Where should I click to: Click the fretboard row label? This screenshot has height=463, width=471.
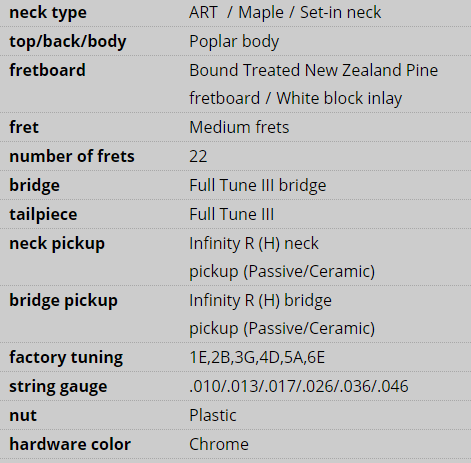[x=47, y=70]
